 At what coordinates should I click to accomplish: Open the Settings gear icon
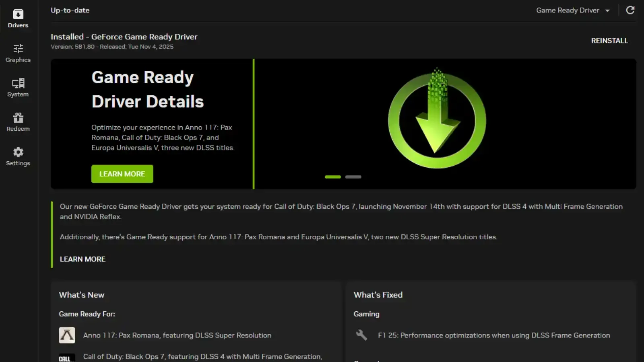click(18, 152)
